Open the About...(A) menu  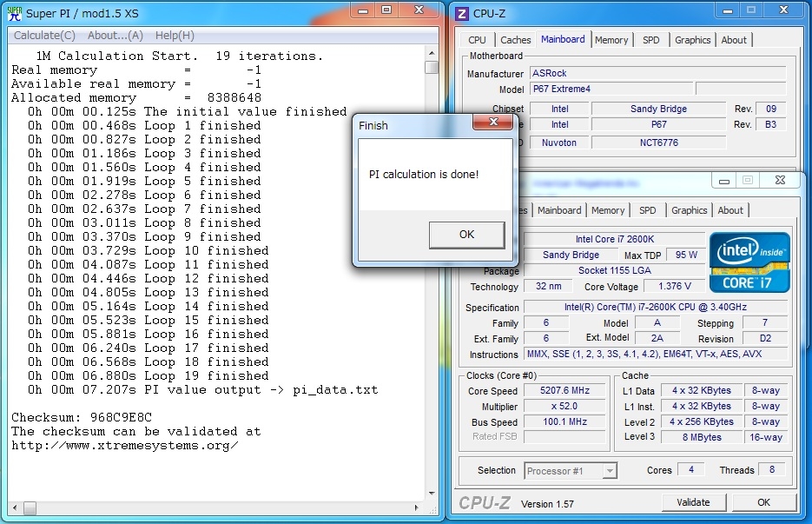point(116,36)
